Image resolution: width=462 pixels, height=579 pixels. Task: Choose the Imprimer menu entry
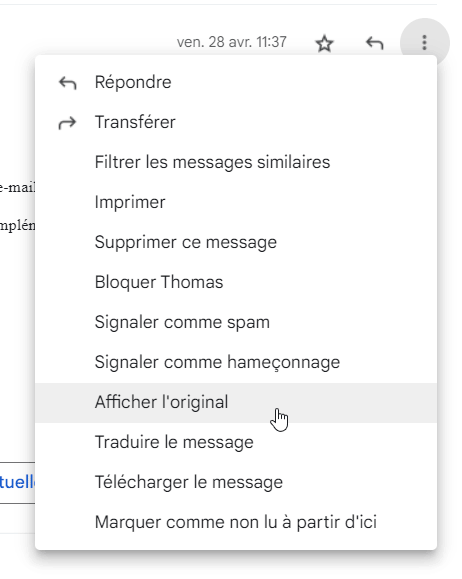pos(236,202)
